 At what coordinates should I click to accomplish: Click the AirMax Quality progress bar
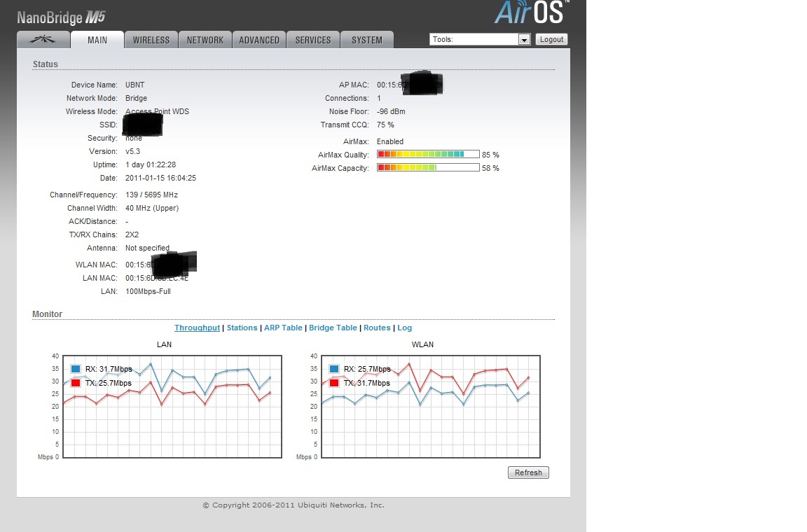coord(428,155)
